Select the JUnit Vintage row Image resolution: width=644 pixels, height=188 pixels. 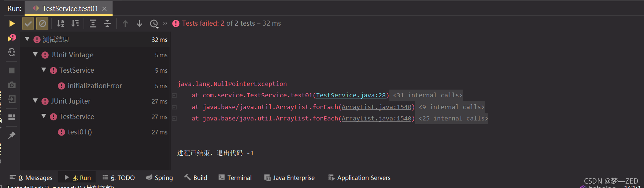click(95, 55)
